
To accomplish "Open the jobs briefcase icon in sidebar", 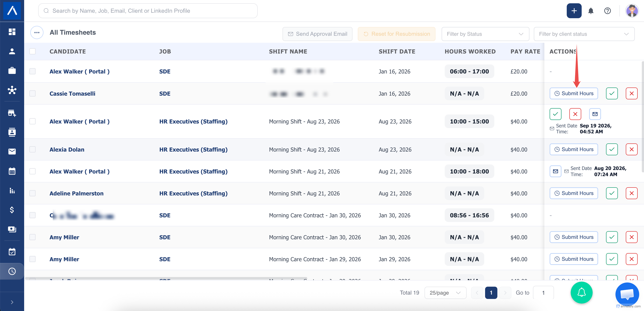I will tap(12, 71).
